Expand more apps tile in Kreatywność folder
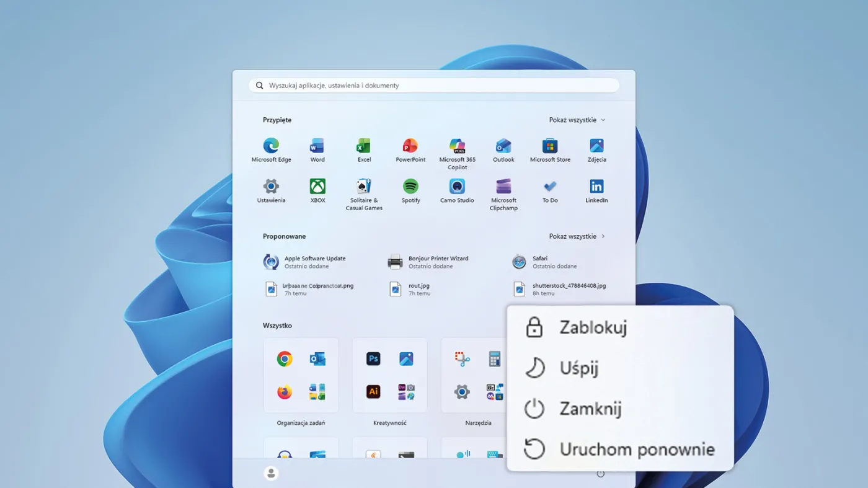Image resolution: width=868 pixels, height=488 pixels. tap(406, 392)
